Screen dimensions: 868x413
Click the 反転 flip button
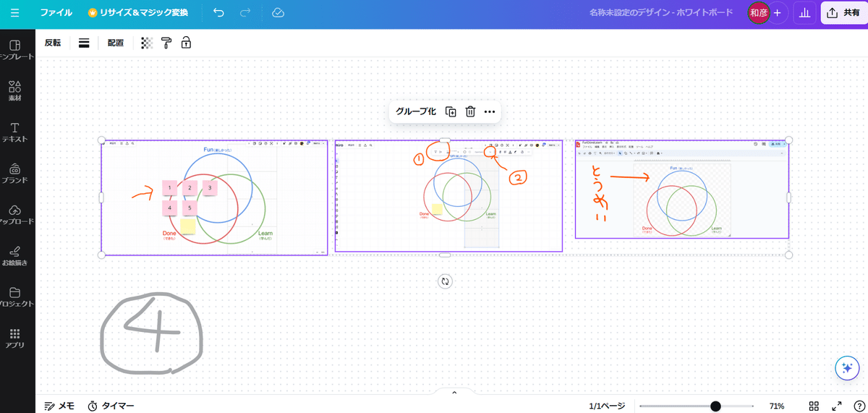point(53,43)
